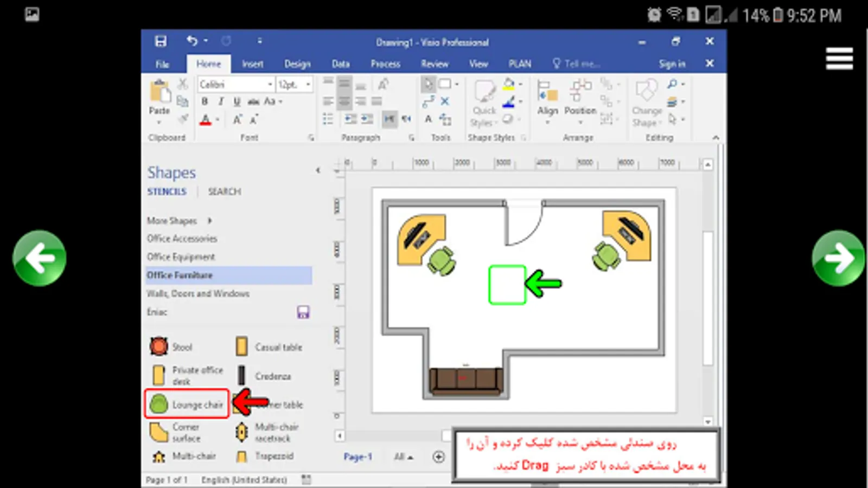The image size is (868, 488).
Task: Open the Align dropdown in Arrange group
Action: pyautogui.click(x=547, y=102)
